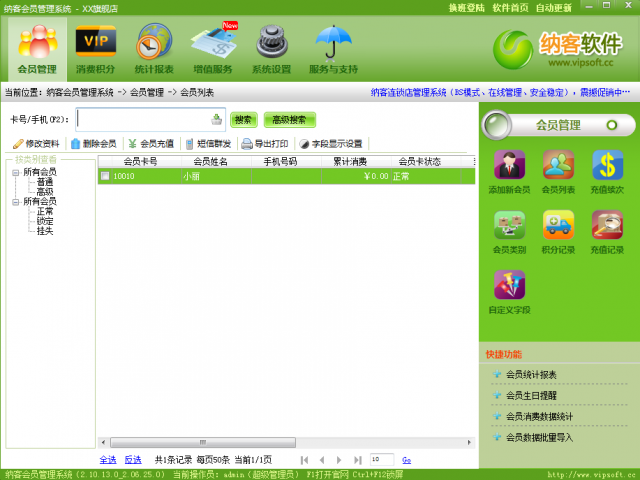Click the 搜索 button
This screenshot has width=640, height=480.
(x=244, y=120)
